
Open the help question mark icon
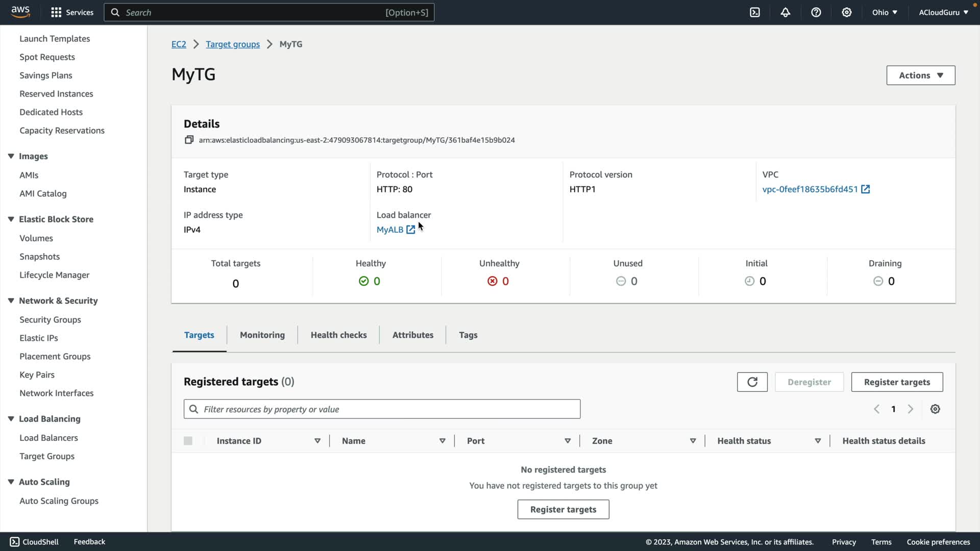click(816, 12)
